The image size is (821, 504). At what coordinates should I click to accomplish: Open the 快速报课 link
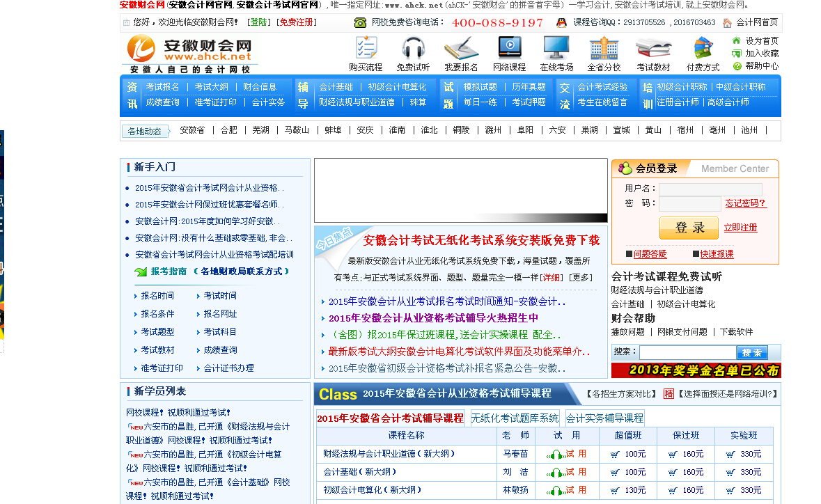click(x=717, y=254)
